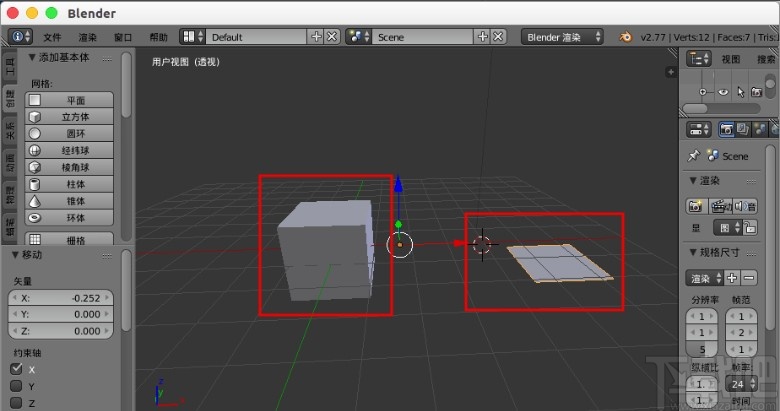Image resolution: width=780 pixels, height=411 pixels.
Task: Click the Blender logo in info header
Action: point(625,37)
